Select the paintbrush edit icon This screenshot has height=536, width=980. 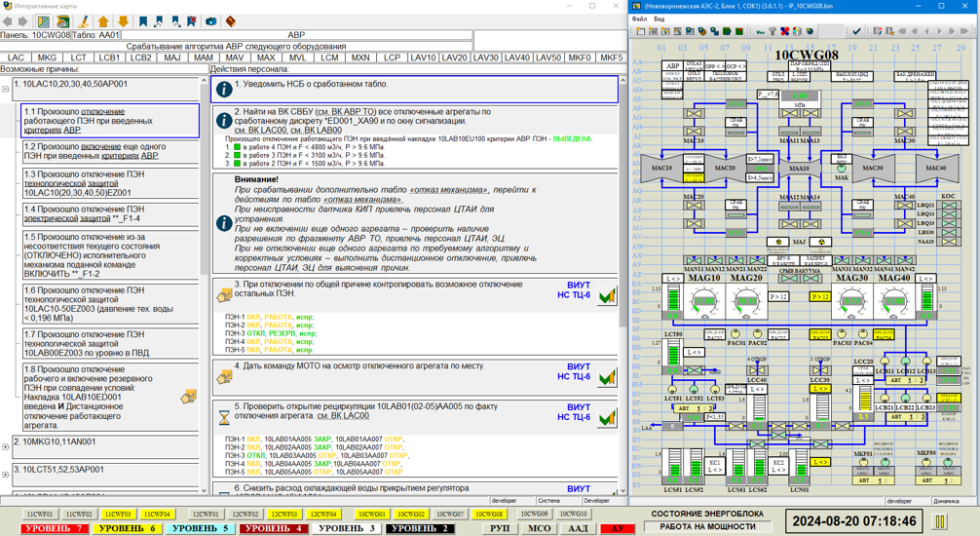click(x=83, y=21)
